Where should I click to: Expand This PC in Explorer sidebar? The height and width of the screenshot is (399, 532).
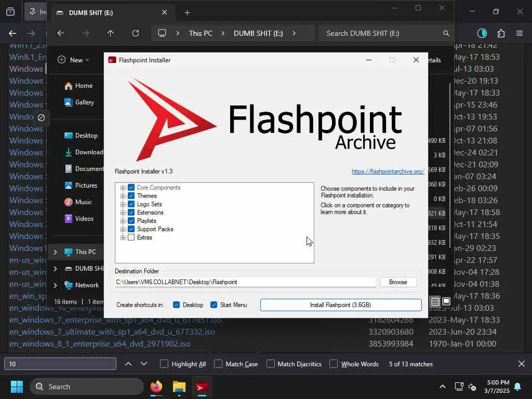[55, 252]
